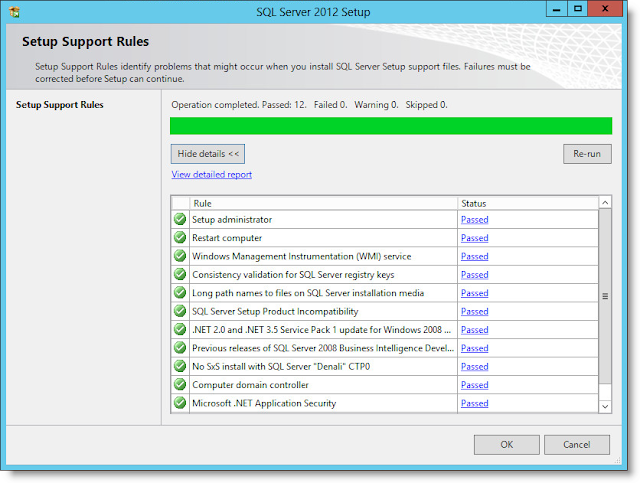The height and width of the screenshot is (483, 640).
Task: Click the Operation completed summary text
Action: pos(309,105)
